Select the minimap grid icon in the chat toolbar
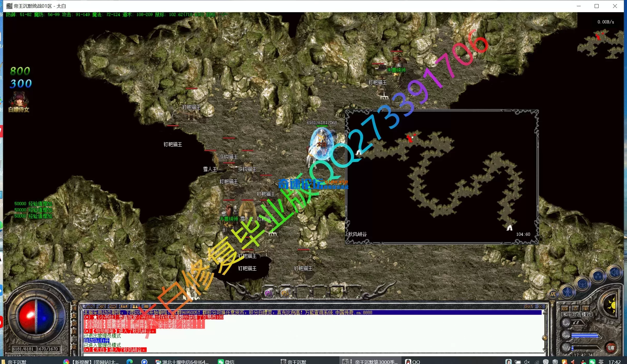 [146, 307]
